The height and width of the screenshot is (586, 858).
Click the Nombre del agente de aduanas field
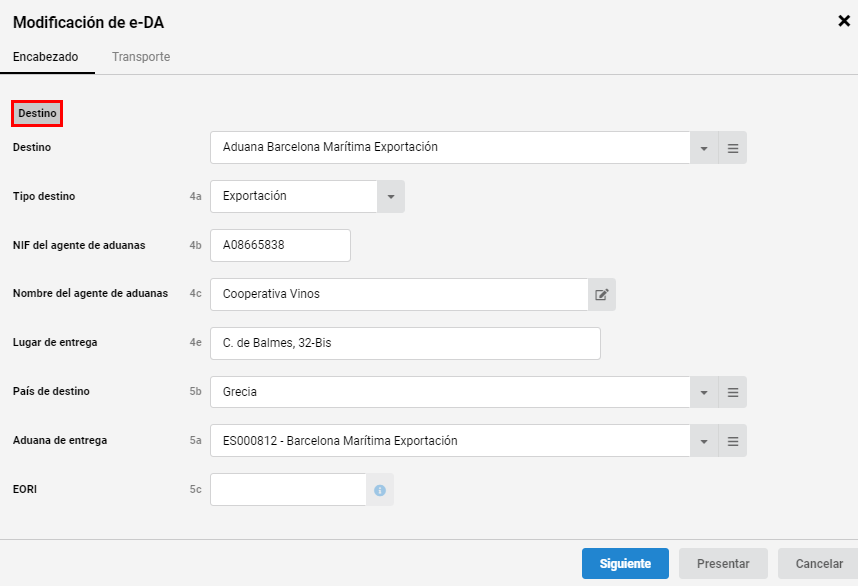point(399,294)
